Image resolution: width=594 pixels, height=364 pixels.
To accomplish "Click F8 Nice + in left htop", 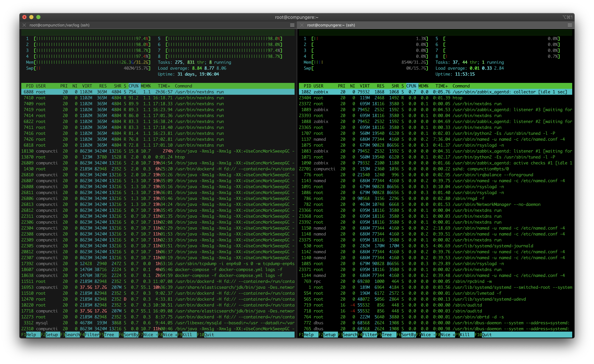I will 168,335.
